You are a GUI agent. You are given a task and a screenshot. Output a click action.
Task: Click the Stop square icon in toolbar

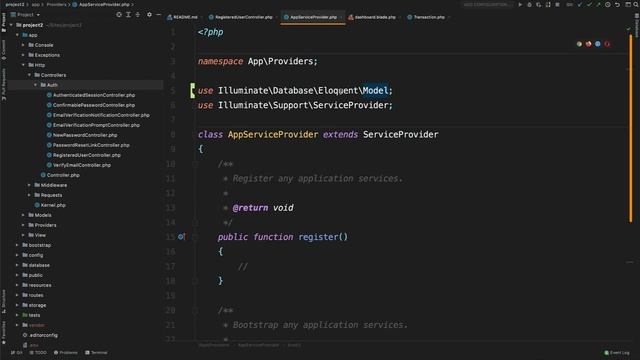tap(558, 4)
